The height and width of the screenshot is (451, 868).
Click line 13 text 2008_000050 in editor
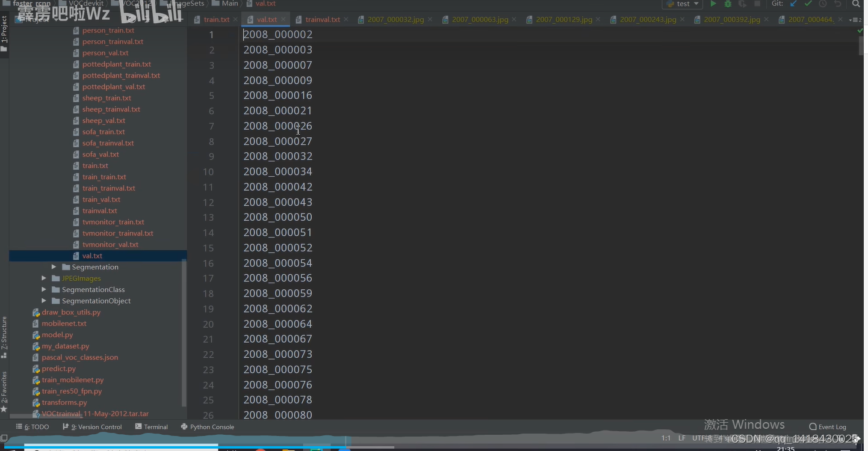(x=277, y=217)
